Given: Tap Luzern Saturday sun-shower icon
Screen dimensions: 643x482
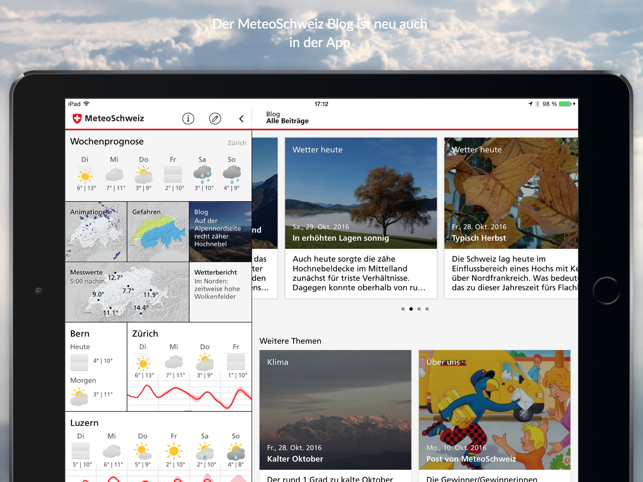Looking at the screenshot, I should [205, 451].
